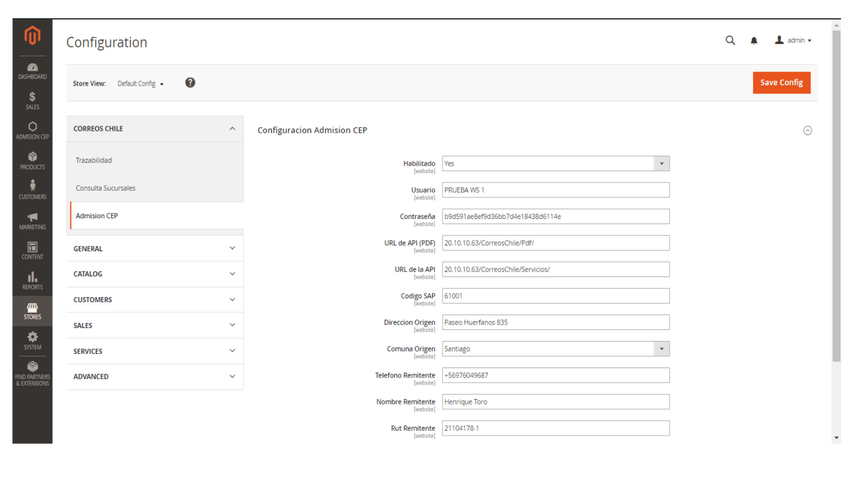Open the notifications bell icon
Viewport: 868px width, 479px height.
(x=754, y=41)
